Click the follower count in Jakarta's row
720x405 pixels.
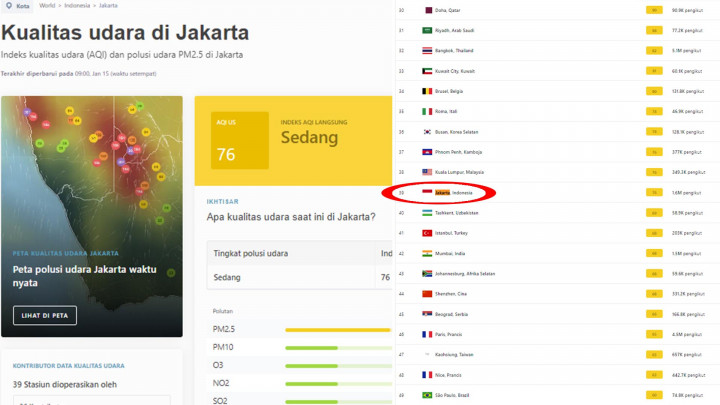[686, 193]
